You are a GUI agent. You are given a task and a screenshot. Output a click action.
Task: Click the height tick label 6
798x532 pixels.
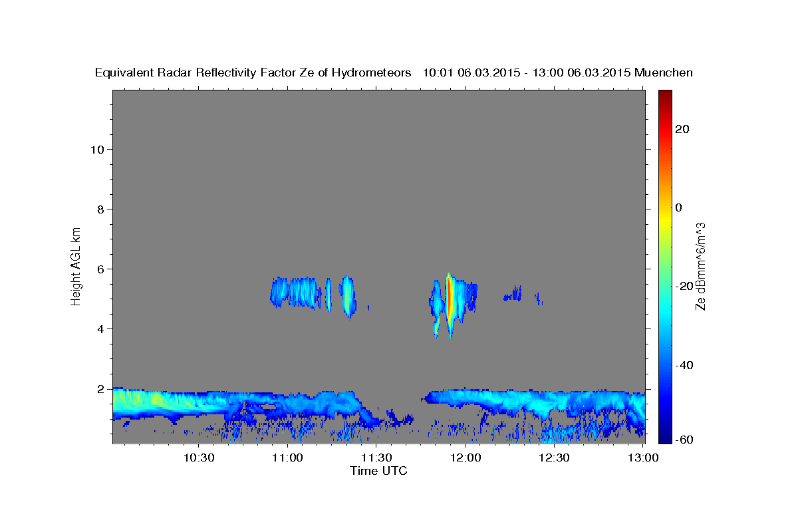(x=102, y=269)
